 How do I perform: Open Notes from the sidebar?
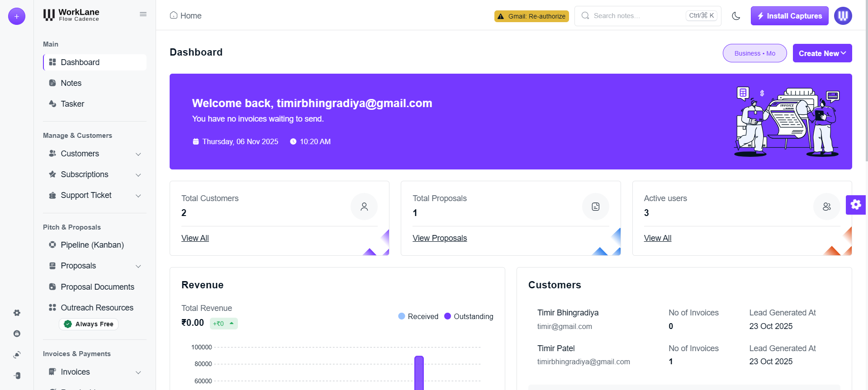[71, 83]
